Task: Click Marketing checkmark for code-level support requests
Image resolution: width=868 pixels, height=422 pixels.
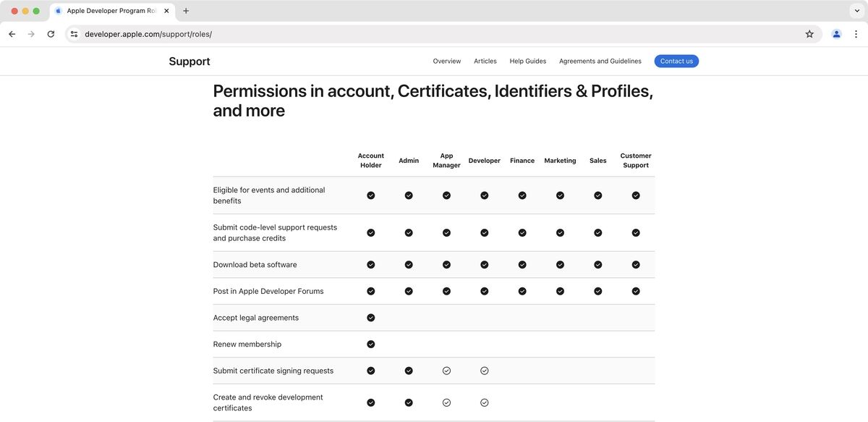Action: 560,233
